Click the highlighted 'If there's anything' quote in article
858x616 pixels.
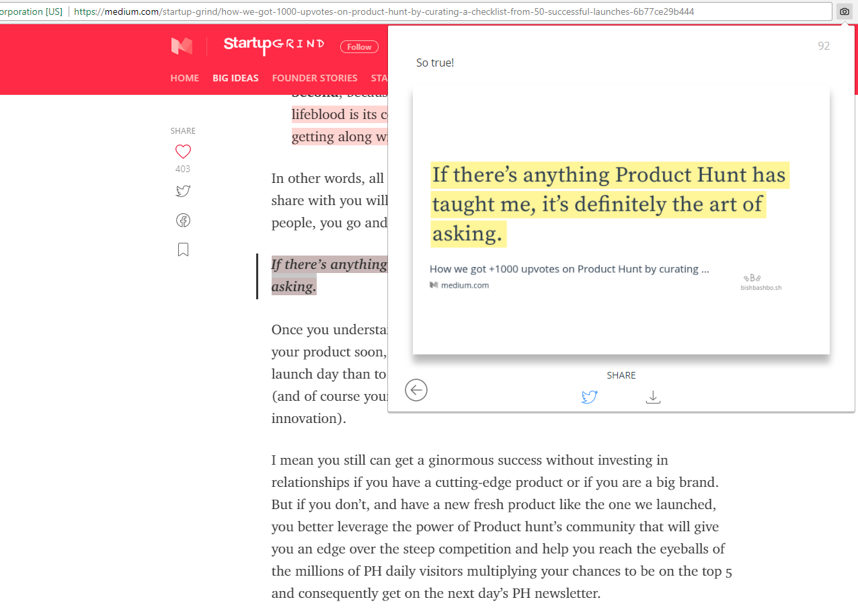tap(329, 275)
